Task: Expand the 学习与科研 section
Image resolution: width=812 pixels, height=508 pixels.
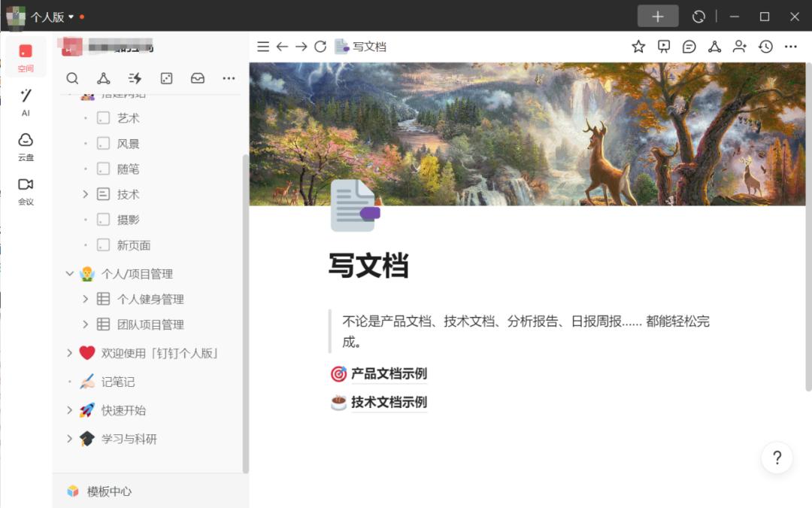Action: click(69, 439)
